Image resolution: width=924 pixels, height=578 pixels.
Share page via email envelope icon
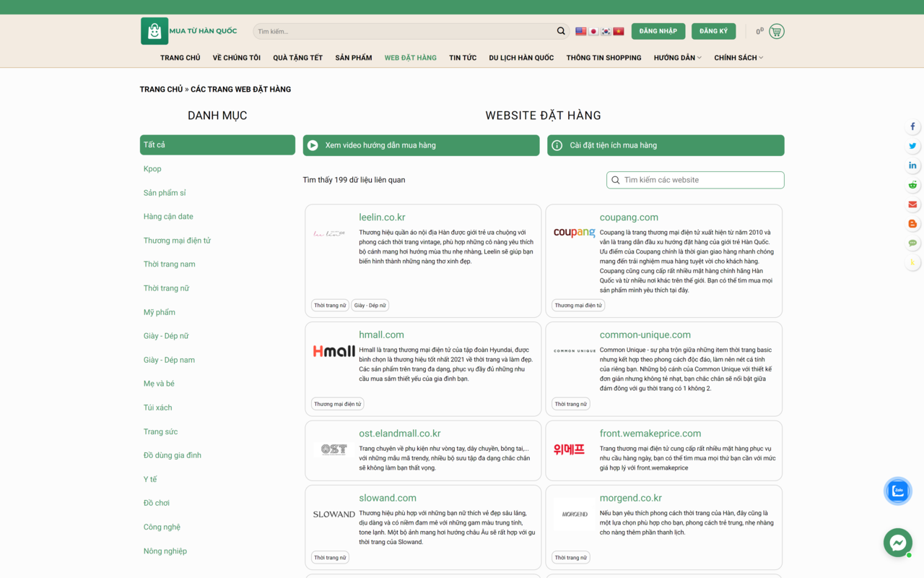(912, 204)
